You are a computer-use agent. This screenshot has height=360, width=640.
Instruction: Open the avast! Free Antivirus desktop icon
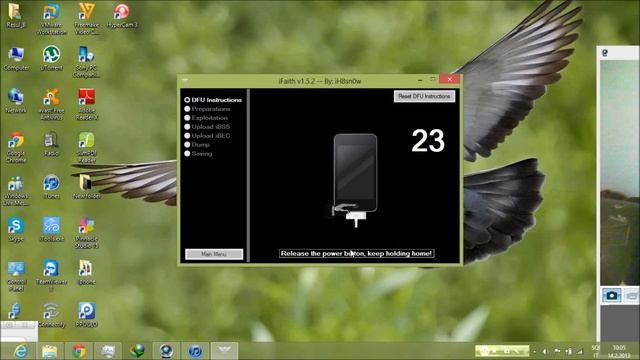coord(51,104)
